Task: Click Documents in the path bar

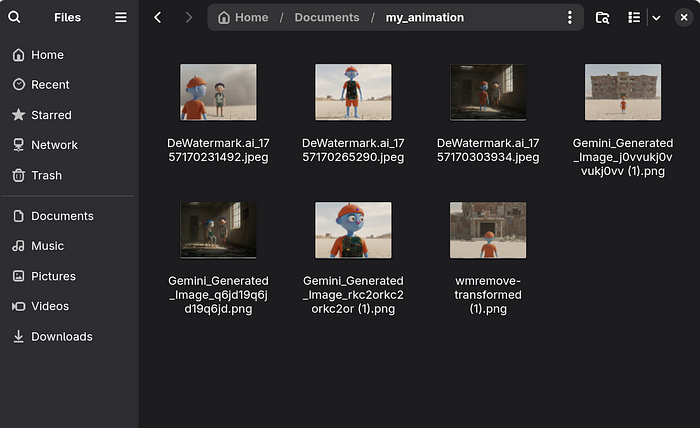Action: (327, 17)
